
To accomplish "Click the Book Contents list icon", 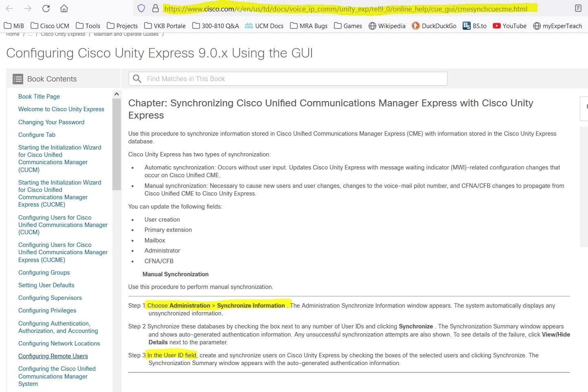I will [18, 79].
